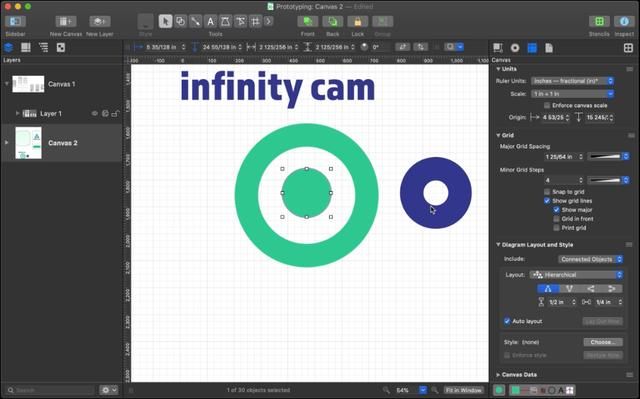Open the Ruler Units dropdown
The height and width of the screenshot is (399, 640).
point(572,81)
